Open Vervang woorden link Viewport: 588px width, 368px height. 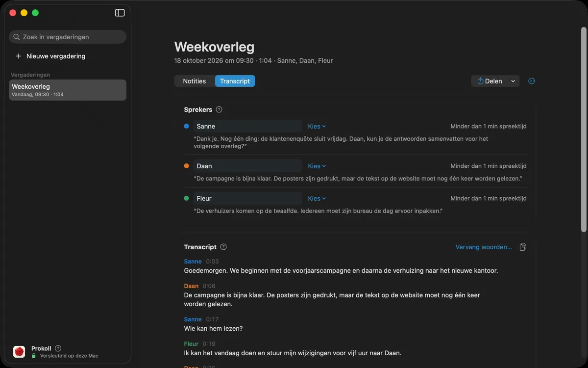(x=484, y=247)
